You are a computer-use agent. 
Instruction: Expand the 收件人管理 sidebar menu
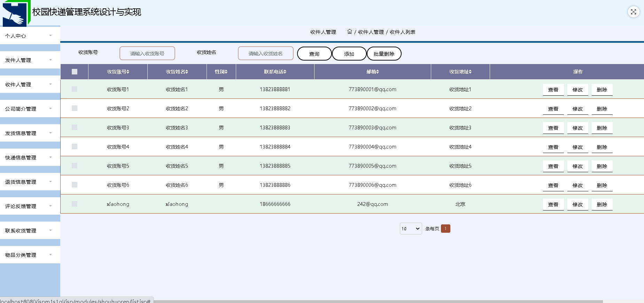point(30,84)
